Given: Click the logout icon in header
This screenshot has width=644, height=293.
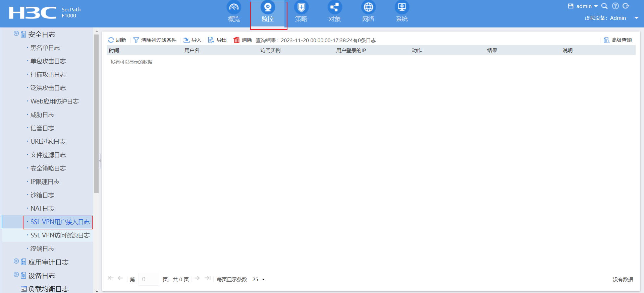Looking at the screenshot, I should tap(626, 6).
